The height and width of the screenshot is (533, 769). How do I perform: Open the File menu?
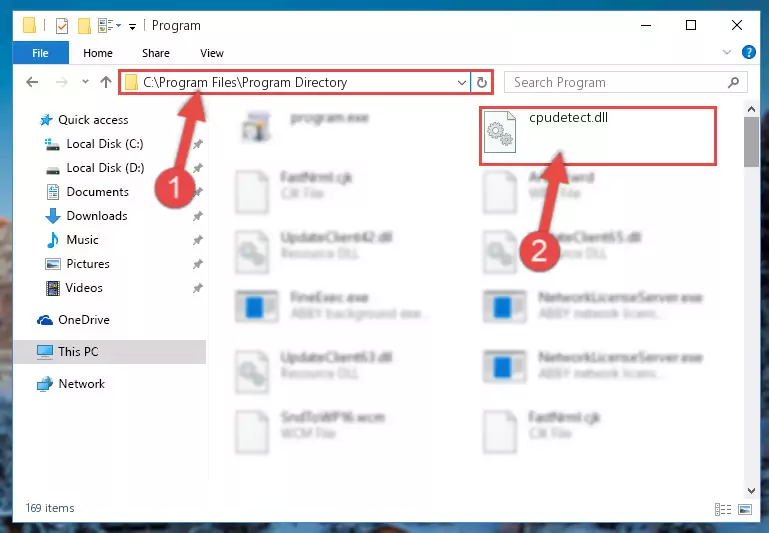[41, 53]
